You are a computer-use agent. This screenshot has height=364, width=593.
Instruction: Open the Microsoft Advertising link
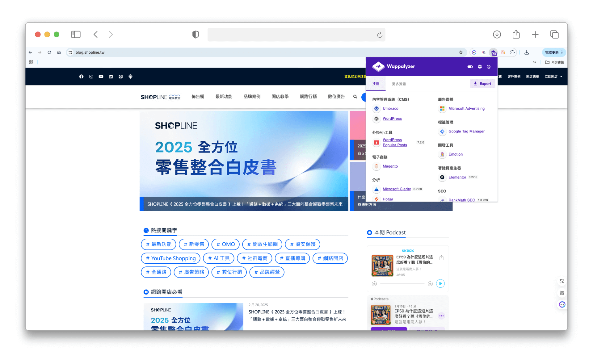[x=466, y=108]
